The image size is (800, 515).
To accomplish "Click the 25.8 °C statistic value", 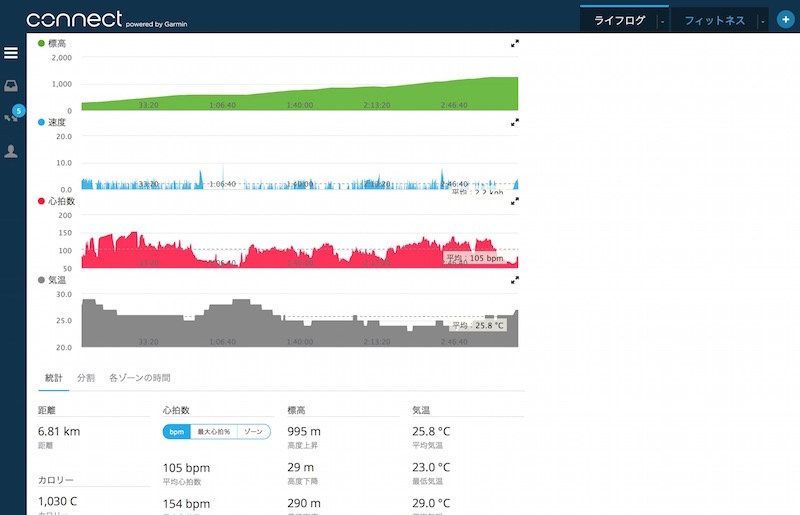I will (x=431, y=431).
